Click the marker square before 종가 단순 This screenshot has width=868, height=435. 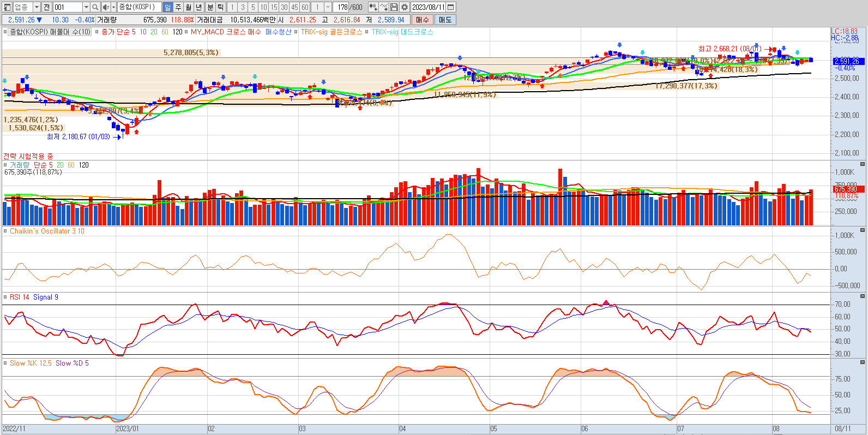(97, 32)
